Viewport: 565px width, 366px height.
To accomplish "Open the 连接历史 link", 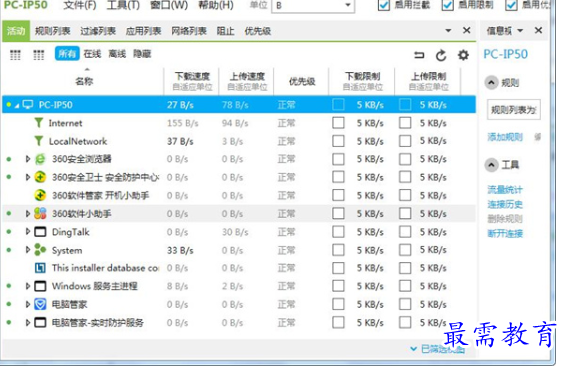I will tap(505, 205).
